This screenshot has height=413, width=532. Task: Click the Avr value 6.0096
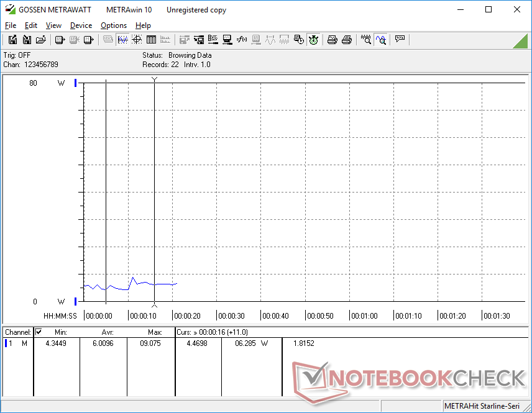103,343
